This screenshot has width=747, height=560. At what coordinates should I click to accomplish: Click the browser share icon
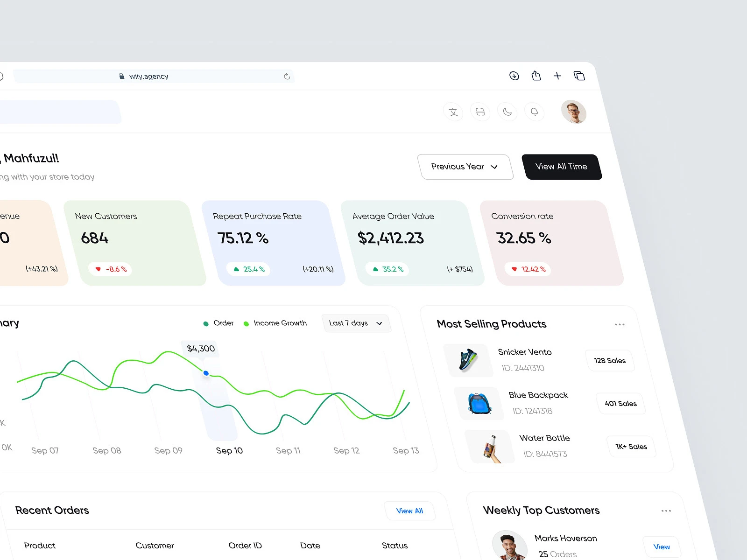[536, 76]
